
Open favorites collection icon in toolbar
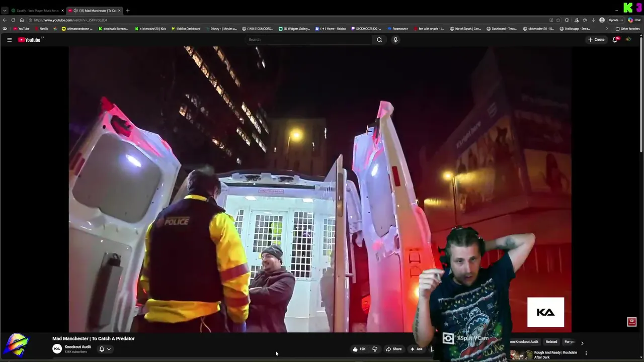point(585,20)
